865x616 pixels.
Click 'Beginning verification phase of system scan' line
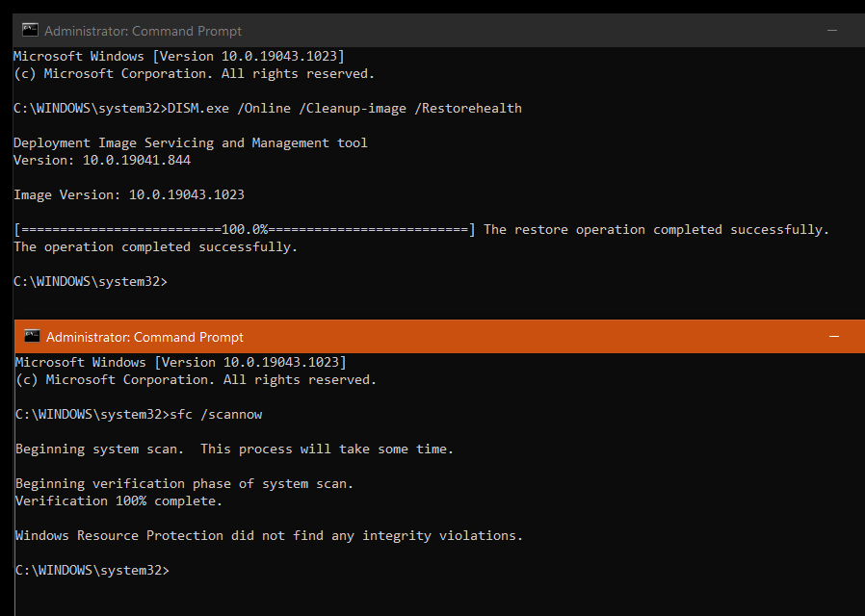184,484
